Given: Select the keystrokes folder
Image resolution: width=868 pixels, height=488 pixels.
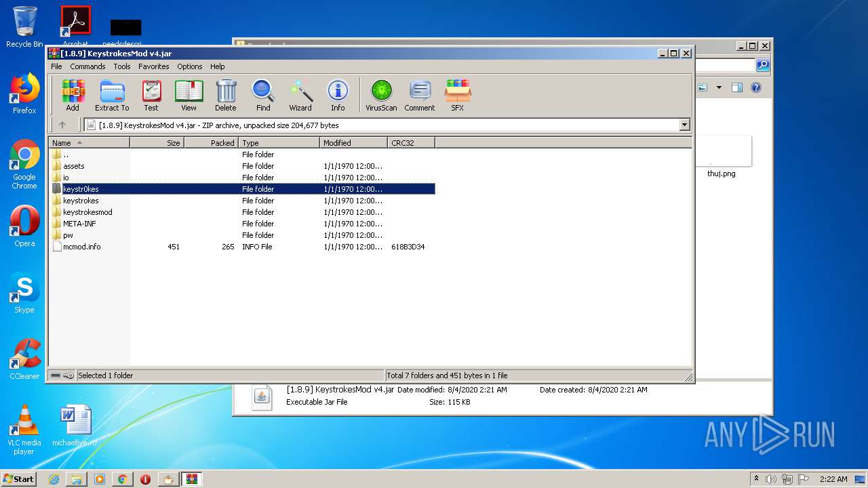Looking at the screenshot, I should click(242, 201).
